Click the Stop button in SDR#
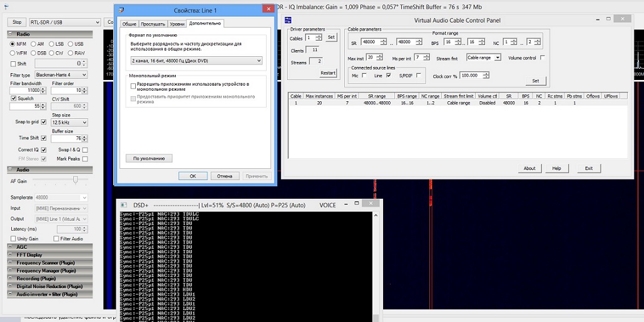644x322 pixels. pyautogui.click(x=17, y=22)
